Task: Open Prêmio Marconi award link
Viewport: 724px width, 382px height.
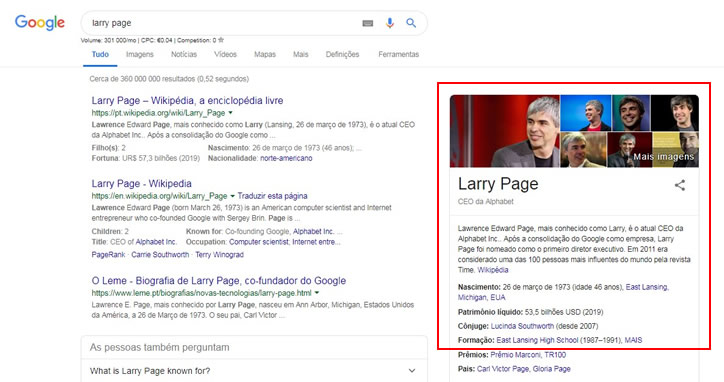Action: (515, 355)
